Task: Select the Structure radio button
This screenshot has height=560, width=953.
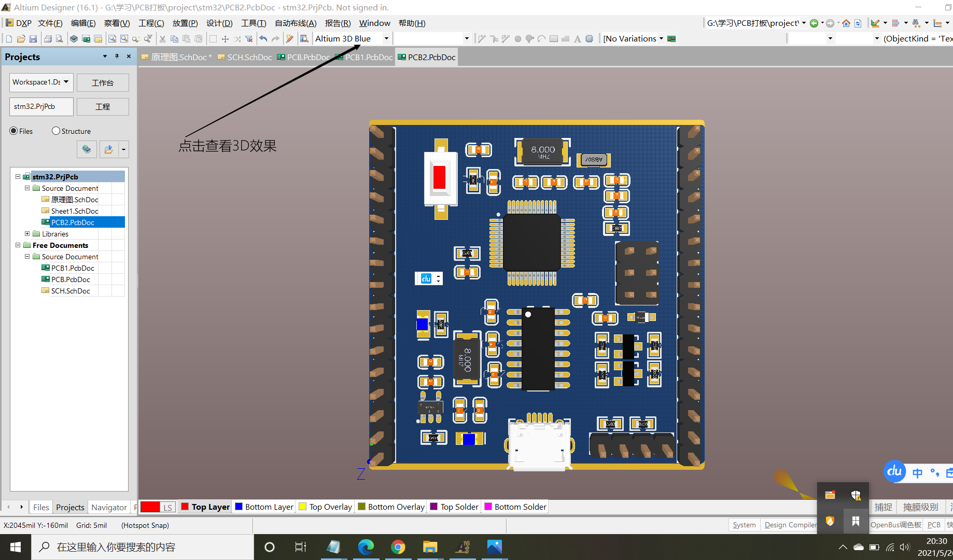Action: tap(56, 131)
